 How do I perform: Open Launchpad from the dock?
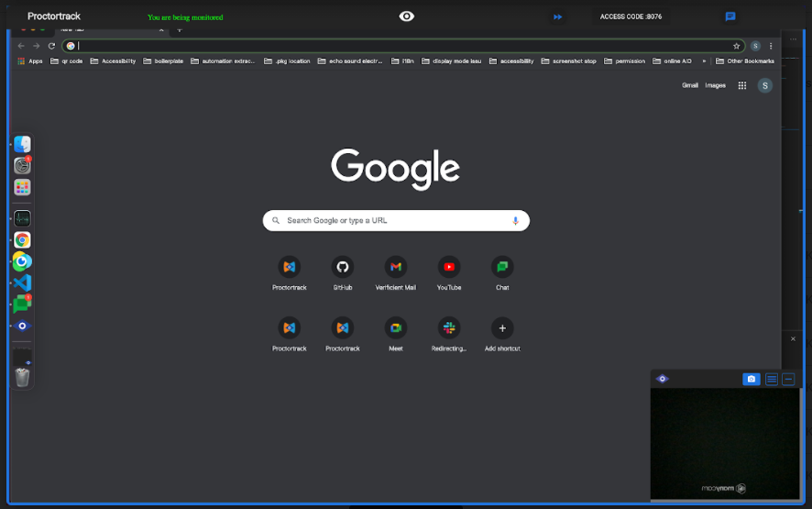coord(22,187)
